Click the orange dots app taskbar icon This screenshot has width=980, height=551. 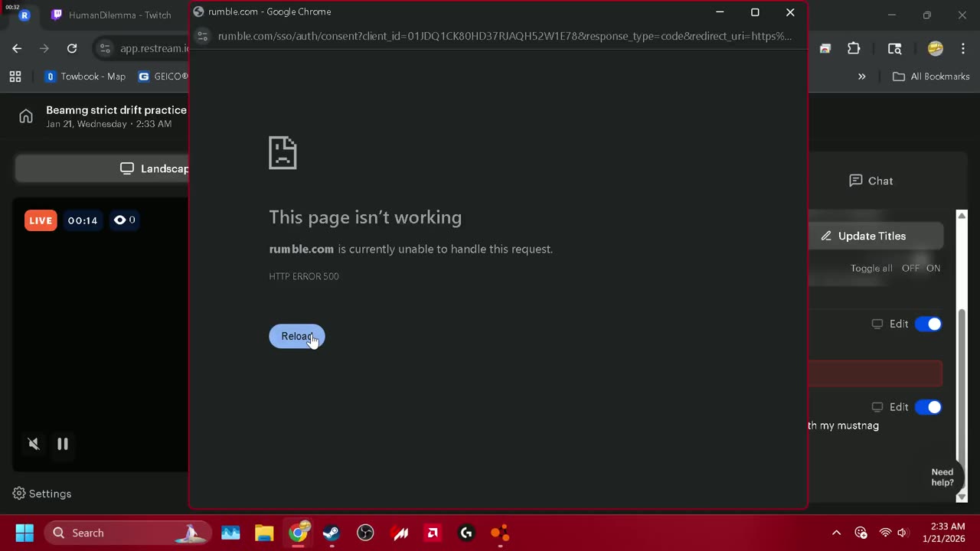click(500, 533)
